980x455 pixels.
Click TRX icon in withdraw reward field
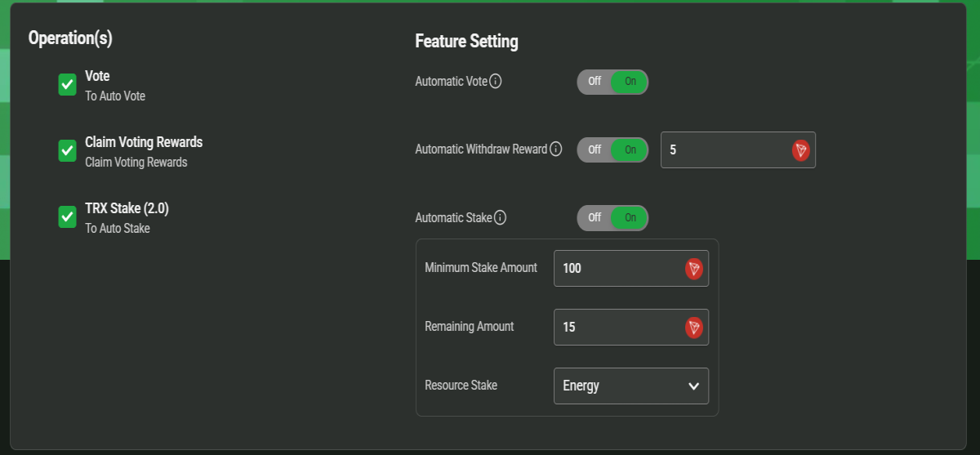click(x=801, y=150)
